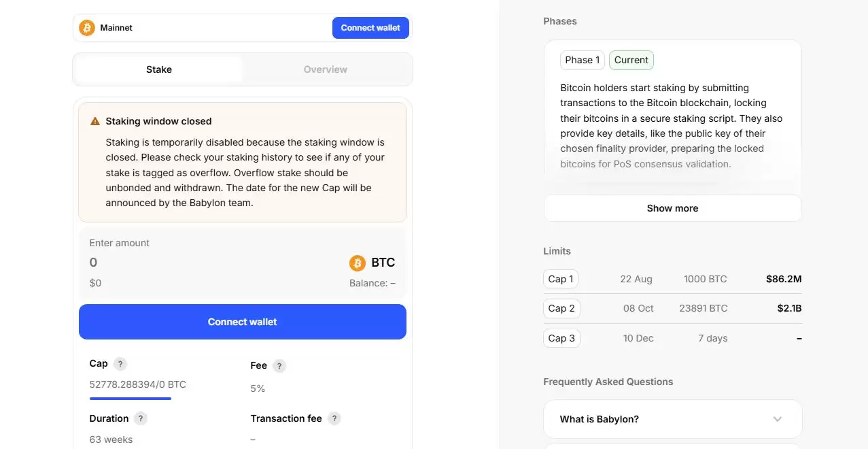Click the Enter amount input field
This screenshot has height=449, width=868.
pos(204,263)
